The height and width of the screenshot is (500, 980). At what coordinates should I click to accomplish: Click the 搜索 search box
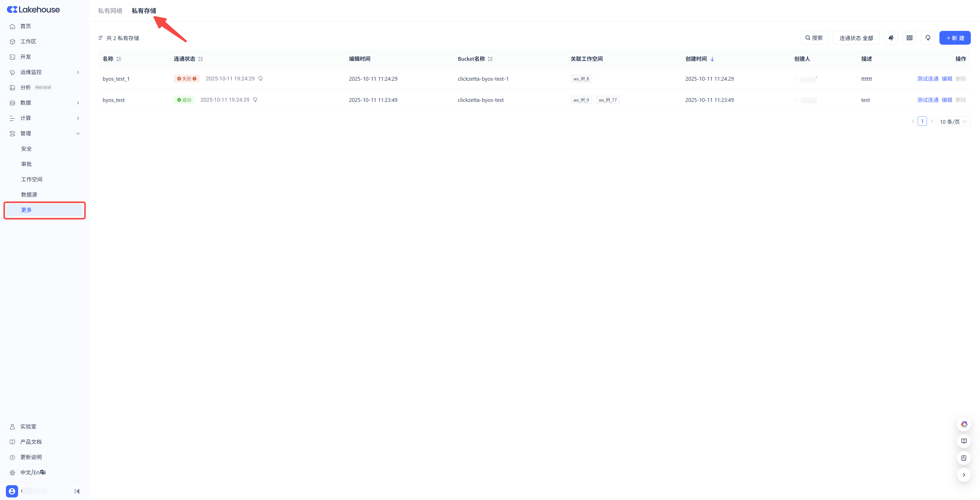(x=814, y=38)
